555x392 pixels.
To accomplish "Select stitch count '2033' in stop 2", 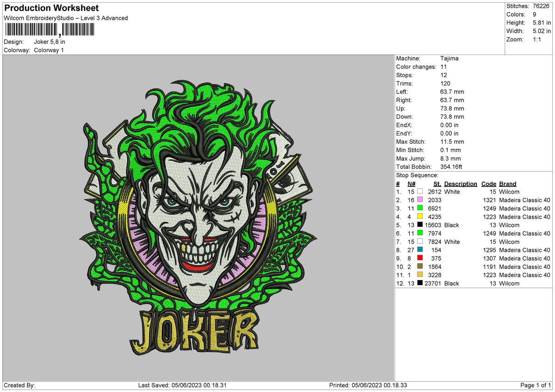I will (x=434, y=200).
